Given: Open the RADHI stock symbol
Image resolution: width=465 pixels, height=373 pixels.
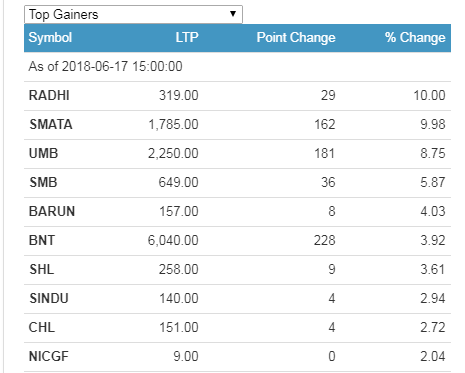Looking at the screenshot, I should pyautogui.click(x=49, y=96).
